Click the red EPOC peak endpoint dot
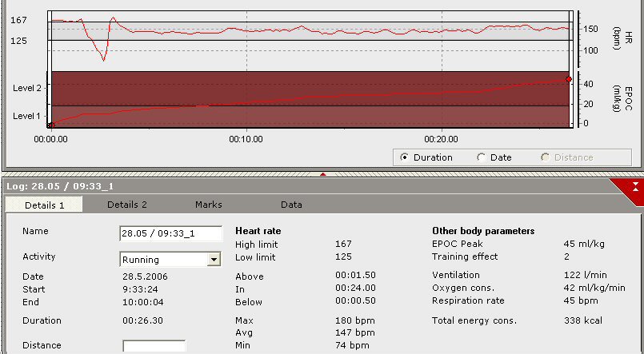This screenshot has height=354, width=644. [x=568, y=79]
